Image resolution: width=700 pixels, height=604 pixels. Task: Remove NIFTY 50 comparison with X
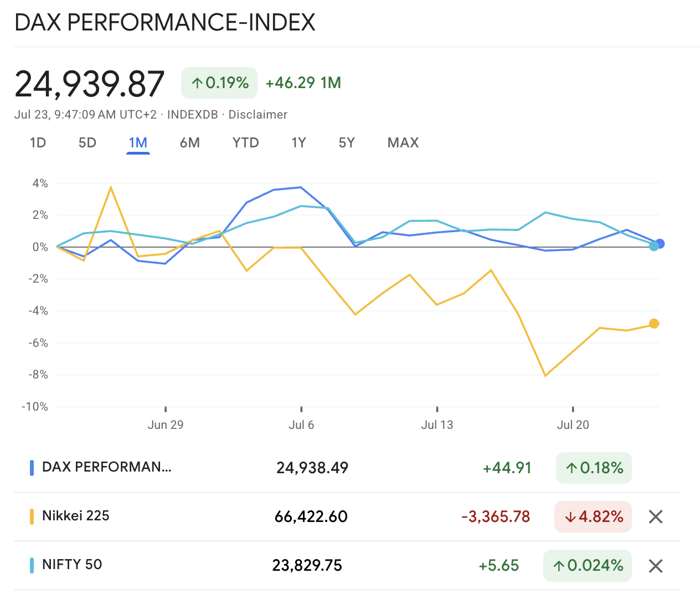(x=656, y=566)
